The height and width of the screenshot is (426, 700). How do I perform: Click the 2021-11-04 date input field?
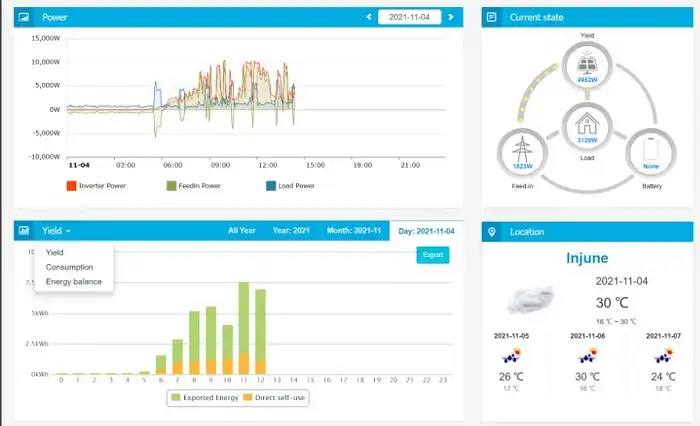pyautogui.click(x=410, y=17)
